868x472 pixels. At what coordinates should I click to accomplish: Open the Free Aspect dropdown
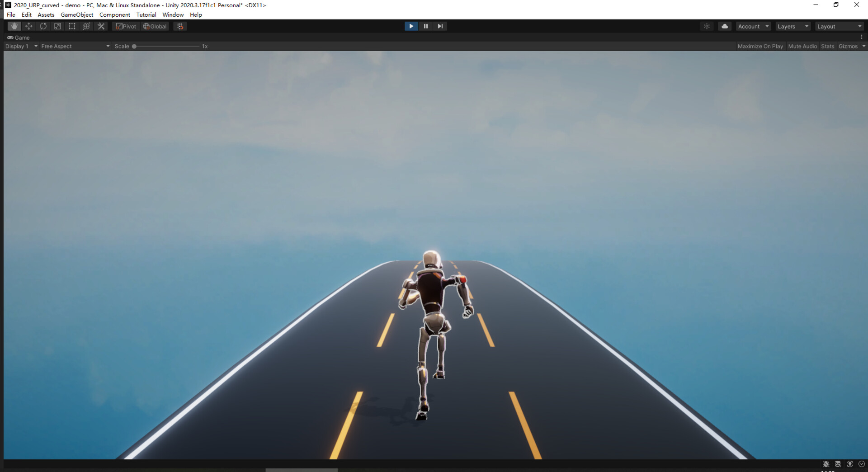pos(75,46)
